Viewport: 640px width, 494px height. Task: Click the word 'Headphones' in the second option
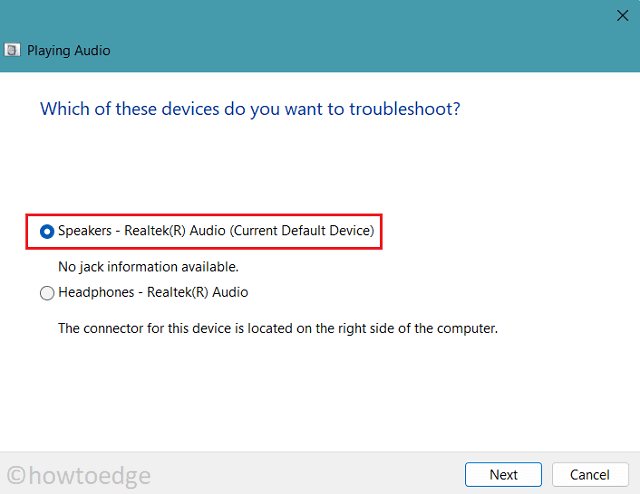96,292
